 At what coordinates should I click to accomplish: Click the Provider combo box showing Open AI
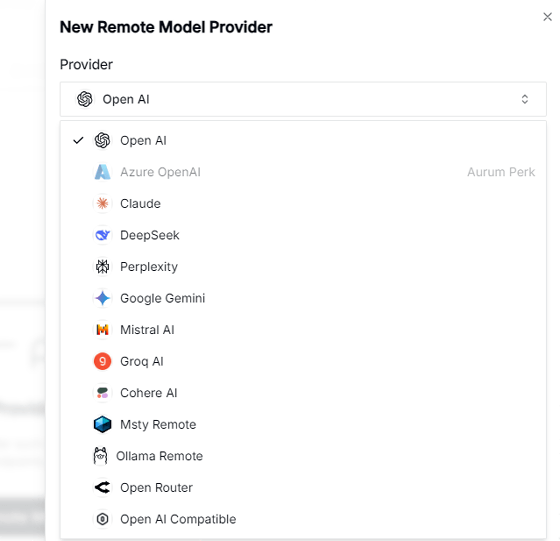(303, 99)
